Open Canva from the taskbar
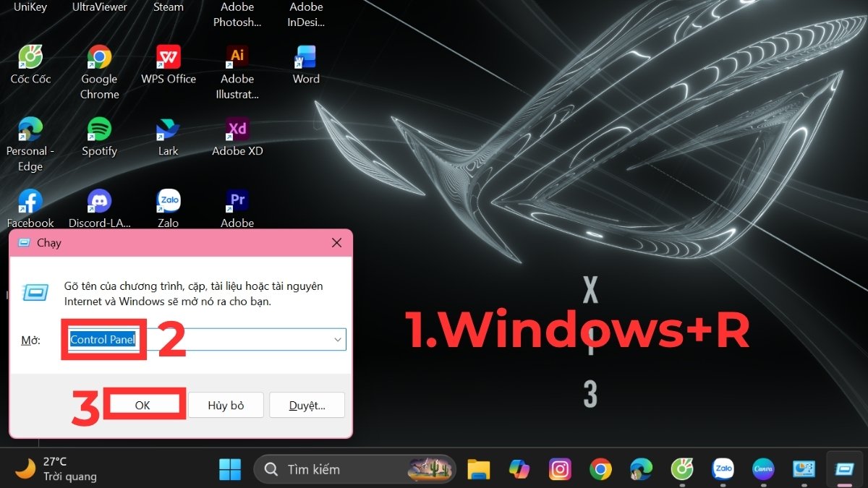 (x=763, y=469)
